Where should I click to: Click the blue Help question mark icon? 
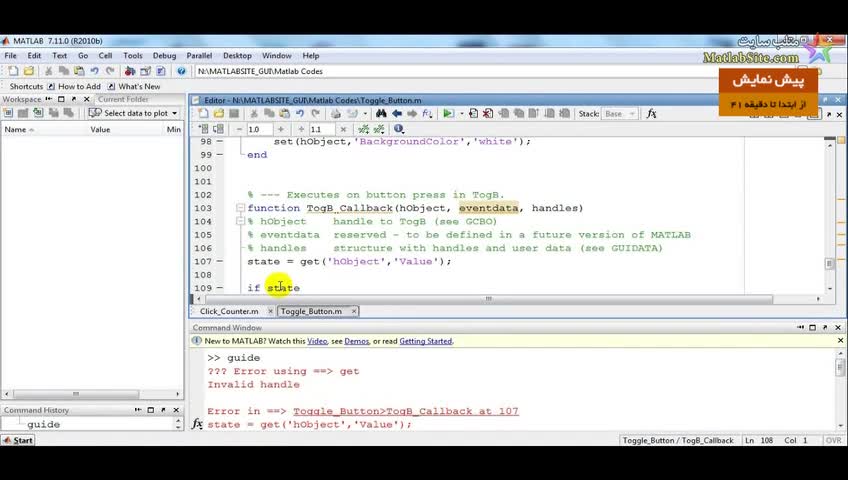pos(182,71)
